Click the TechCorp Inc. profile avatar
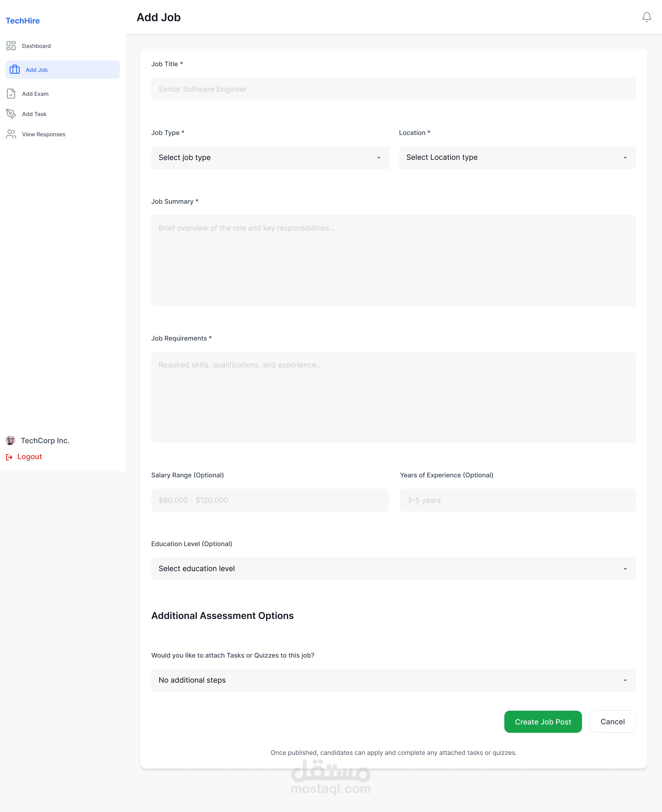The height and width of the screenshot is (812, 662). 10,440
